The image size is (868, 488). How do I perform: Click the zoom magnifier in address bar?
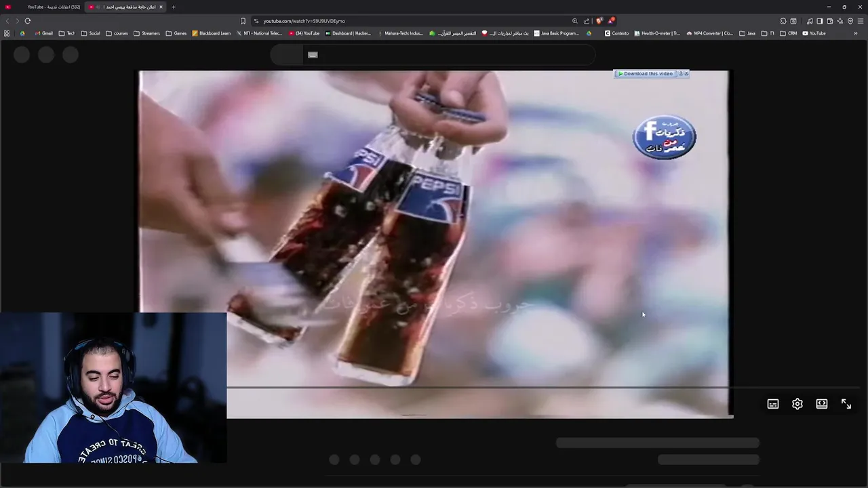click(x=575, y=21)
